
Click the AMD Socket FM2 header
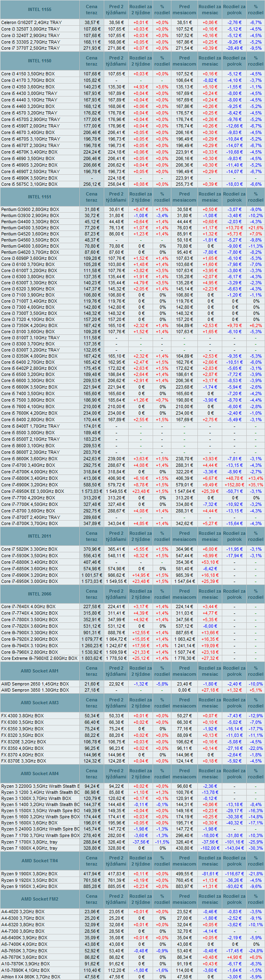click(40, 899)
